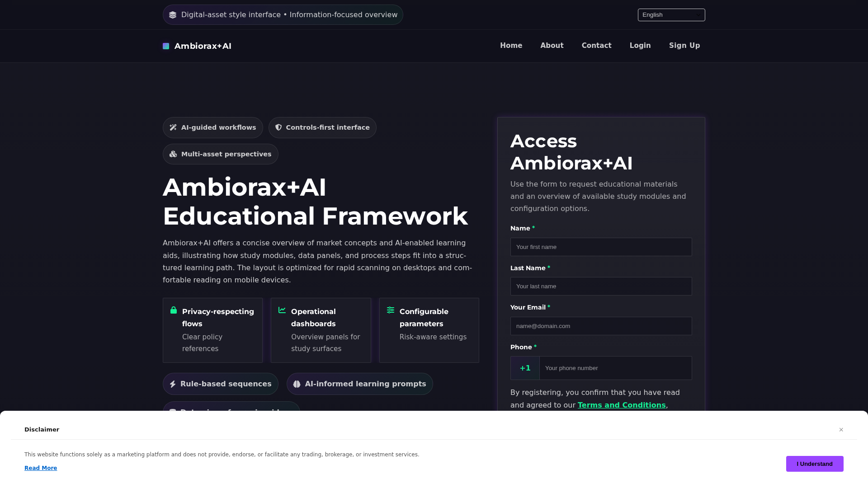The height and width of the screenshot is (488, 868).
Task: Click the Access Ambiorax+AI form heading
Action: [571, 152]
